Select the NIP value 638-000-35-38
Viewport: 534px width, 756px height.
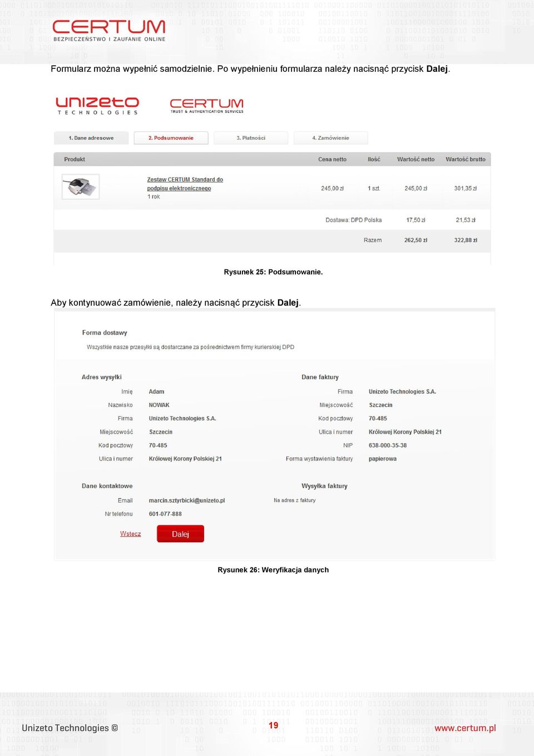[x=388, y=445]
